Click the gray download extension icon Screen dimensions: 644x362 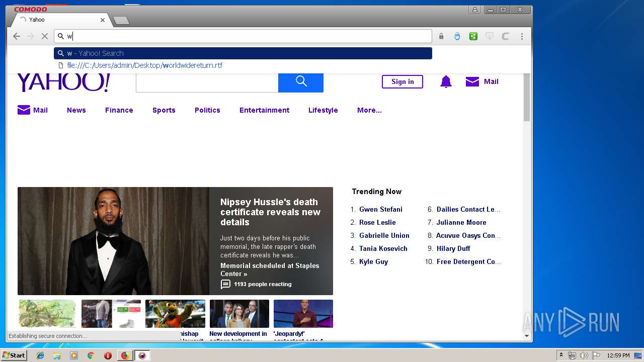pos(489,36)
